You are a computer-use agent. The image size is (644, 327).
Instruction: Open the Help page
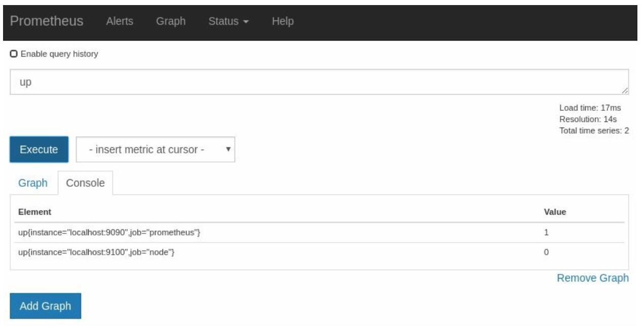283,21
